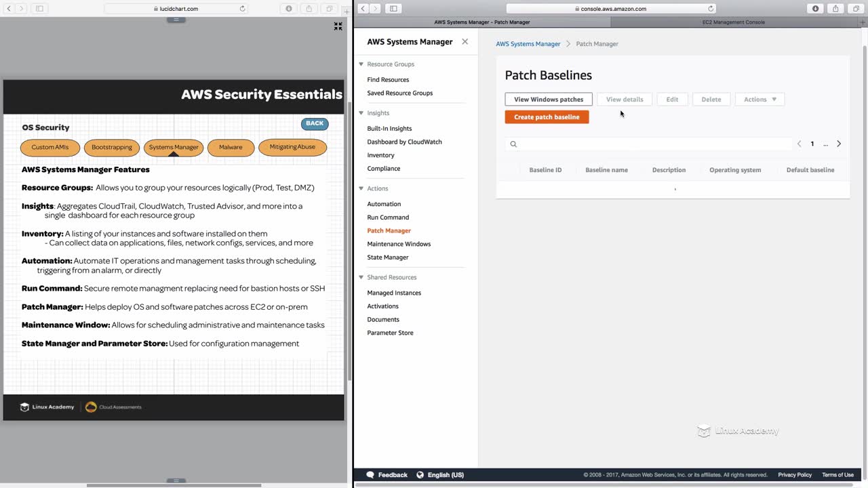Open Inventory in the sidebar
This screenshot has height=488, width=868.
point(380,155)
